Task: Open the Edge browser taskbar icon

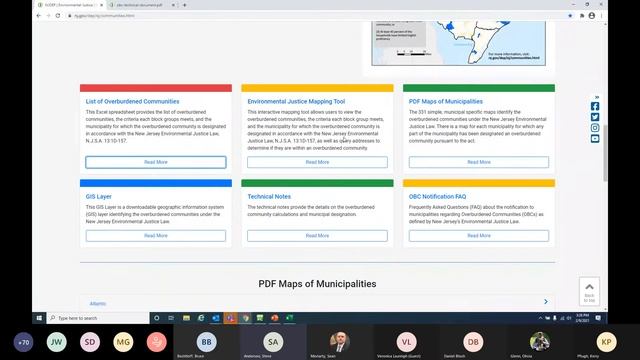Action: [x=201, y=318]
